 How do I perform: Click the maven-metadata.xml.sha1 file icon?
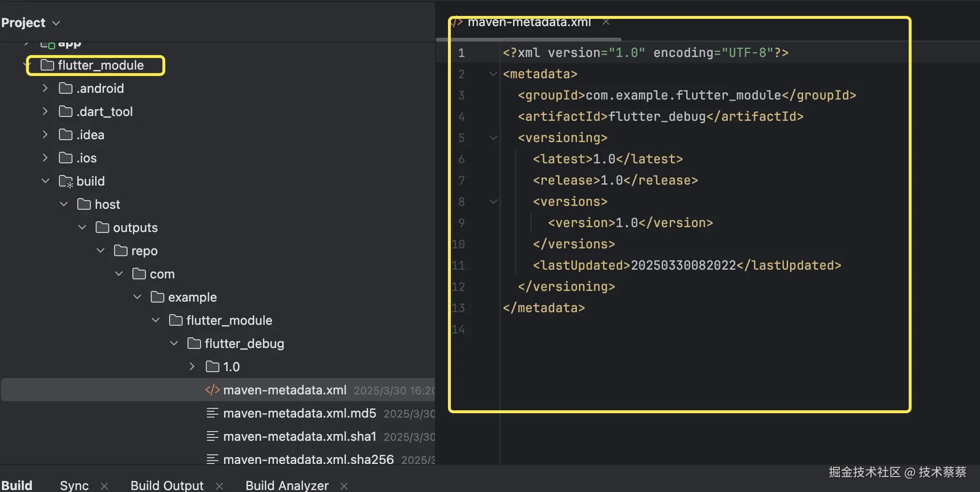click(212, 436)
